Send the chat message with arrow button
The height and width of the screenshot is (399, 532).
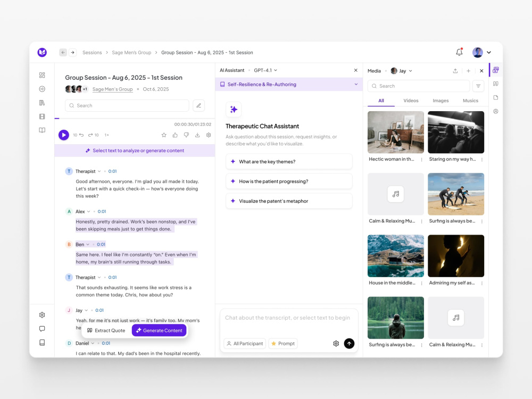click(x=349, y=343)
